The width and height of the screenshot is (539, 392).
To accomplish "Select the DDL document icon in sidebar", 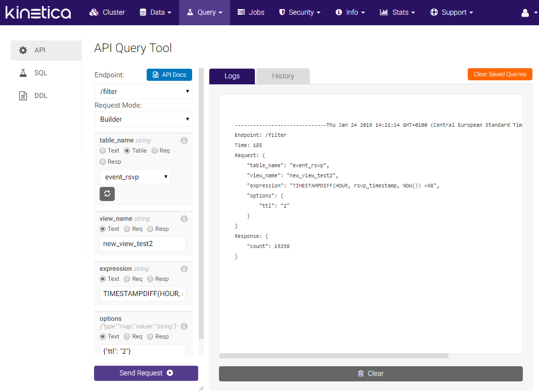I will click(x=23, y=95).
